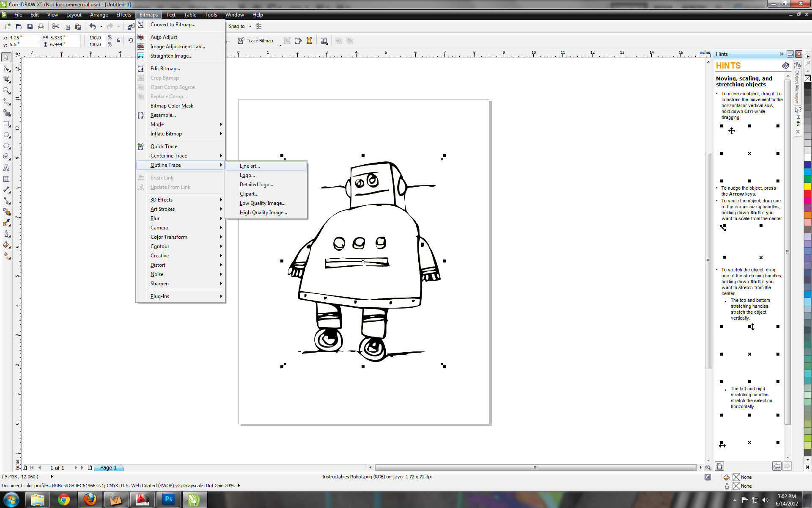Select the Basic Shapes tool in the toolbox
Viewport: 812px width, 508px height.
pyautogui.click(x=6, y=157)
